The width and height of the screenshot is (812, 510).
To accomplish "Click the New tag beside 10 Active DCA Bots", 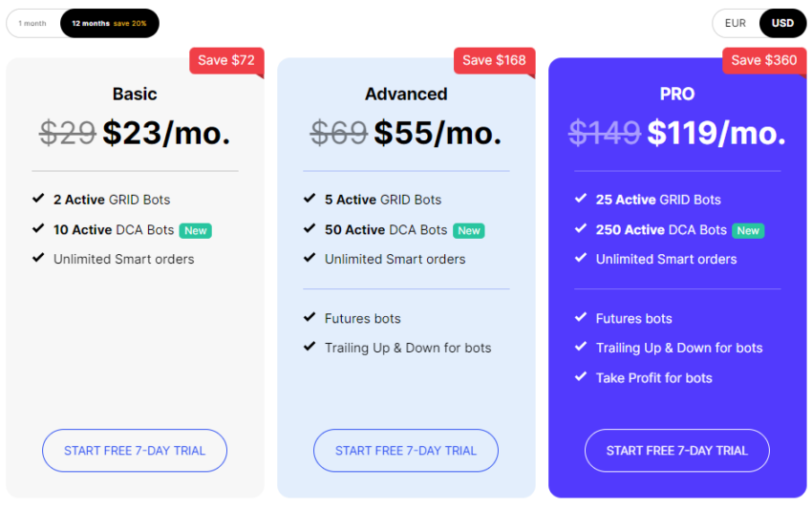I will click(x=196, y=230).
